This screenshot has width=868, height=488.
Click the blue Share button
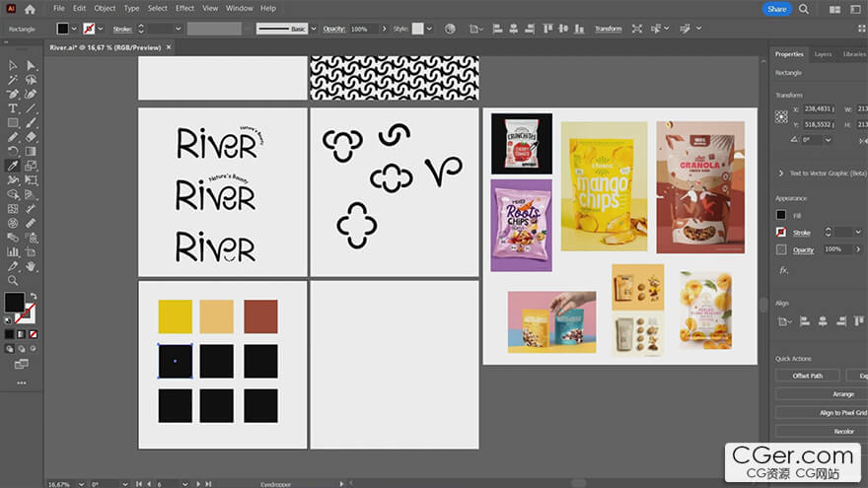coord(776,9)
